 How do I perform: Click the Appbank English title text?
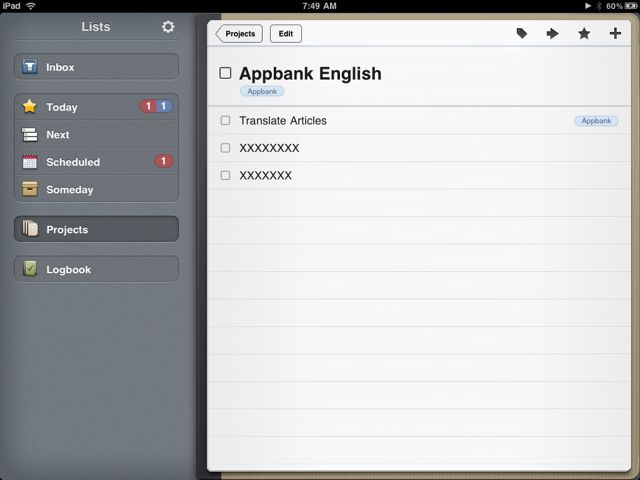pyautogui.click(x=310, y=74)
